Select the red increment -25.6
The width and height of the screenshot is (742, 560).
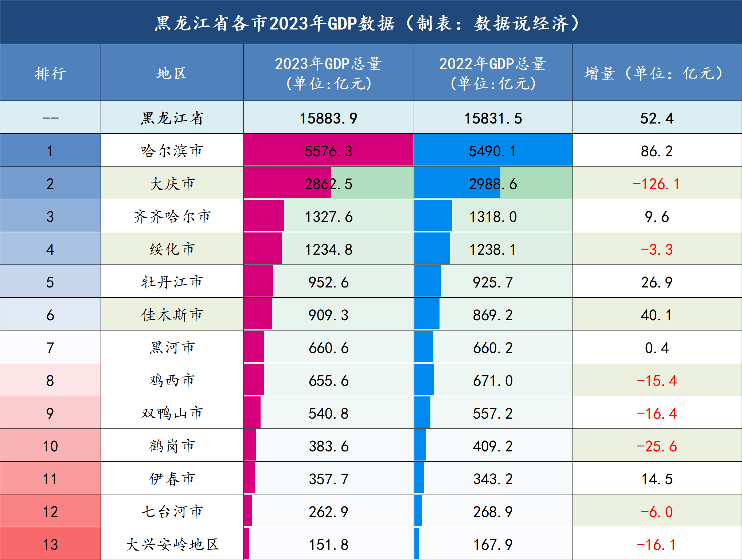click(657, 446)
